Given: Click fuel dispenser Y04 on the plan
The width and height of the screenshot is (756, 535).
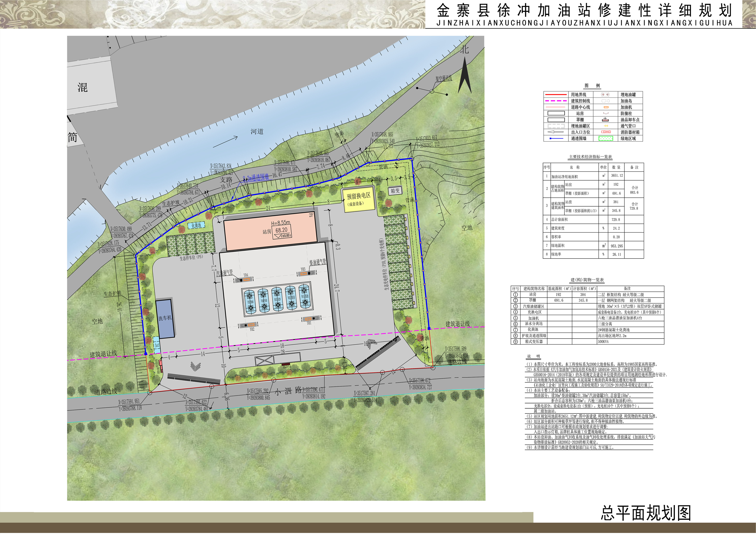Looking at the screenshot, I should coord(244,280).
